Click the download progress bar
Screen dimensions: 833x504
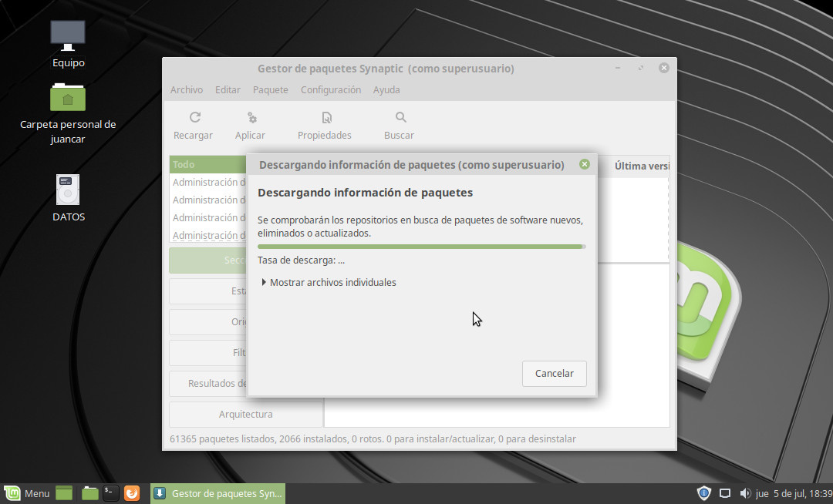[x=421, y=247]
